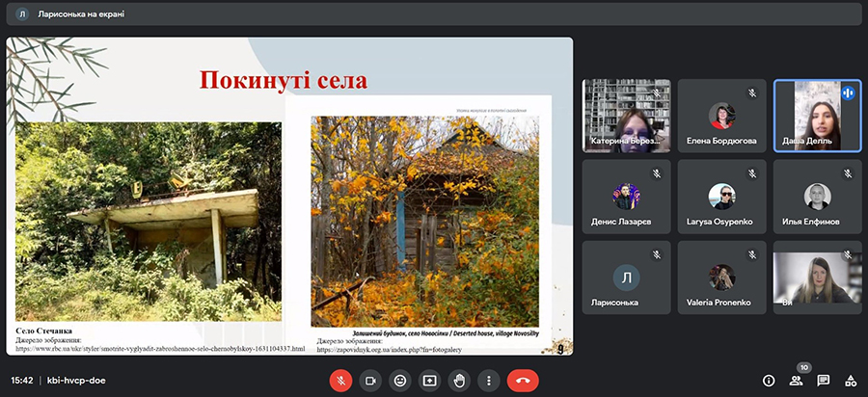Click muted mic icon on Laryşa Osypenko tile
The height and width of the screenshot is (397, 868).
752,173
